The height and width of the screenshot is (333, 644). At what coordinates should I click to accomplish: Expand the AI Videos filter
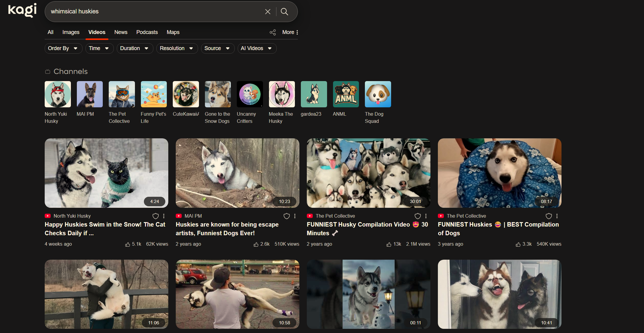pyautogui.click(x=257, y=48)
